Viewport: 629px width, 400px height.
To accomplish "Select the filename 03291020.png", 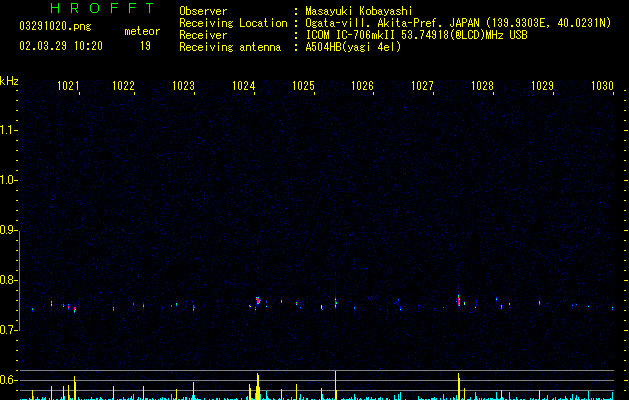I will pyautogui.click(x=55, y=26).
